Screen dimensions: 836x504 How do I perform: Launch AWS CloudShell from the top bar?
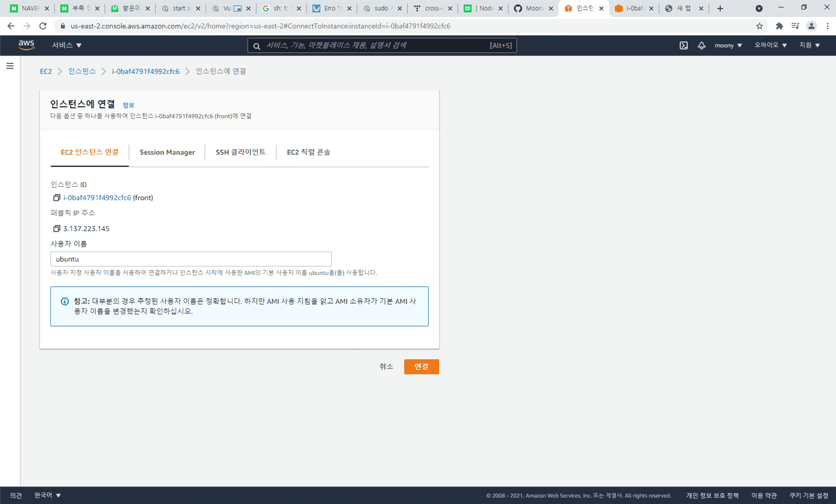(x=684, y=45)
